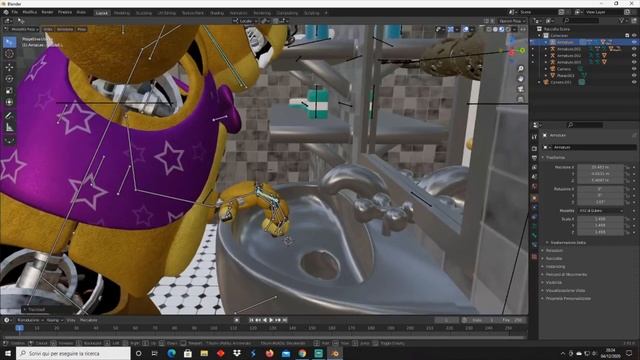Image resolution: width=640 pixels, height=360 pixels.
Task: Open the Render menu
Action: pyautogui.click(x=47, y=12)
